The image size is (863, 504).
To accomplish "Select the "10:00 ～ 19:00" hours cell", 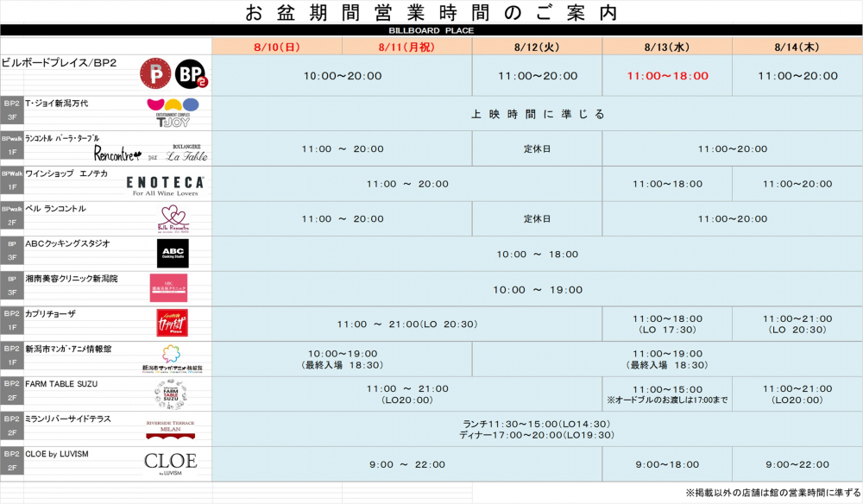I will tap(537, 289).
